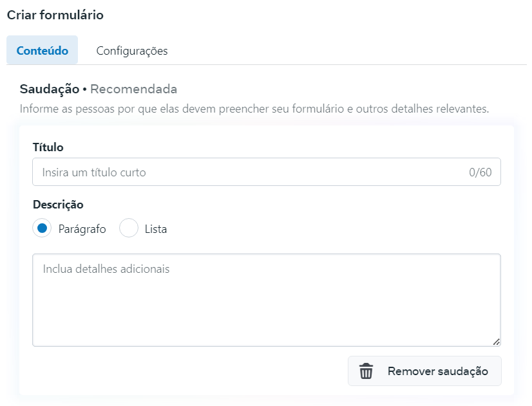Click the Título field label
532x406 pixels.
tap(48, 147)
